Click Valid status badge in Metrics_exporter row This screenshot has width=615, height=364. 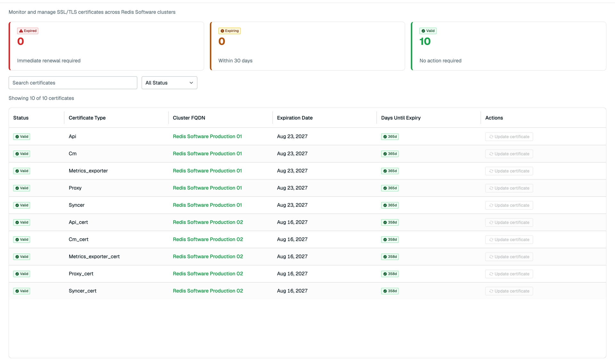(x=22, y=171)
